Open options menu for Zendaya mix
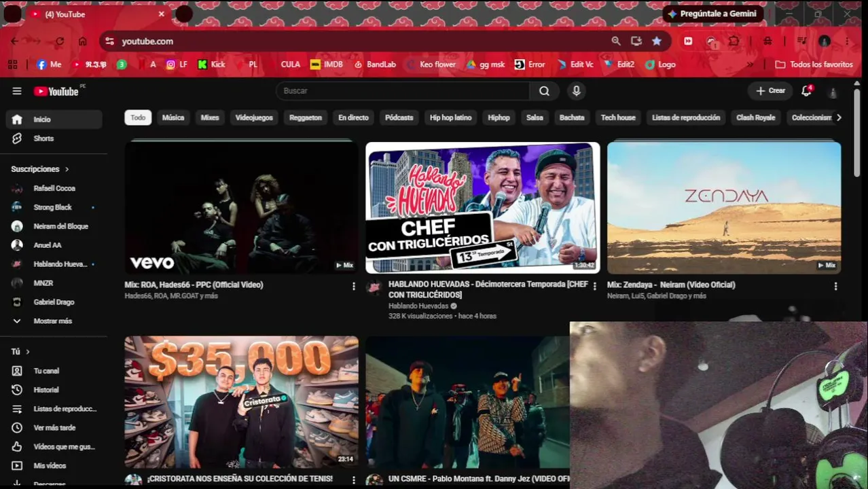The image size is (868, 489). point(836,287)
